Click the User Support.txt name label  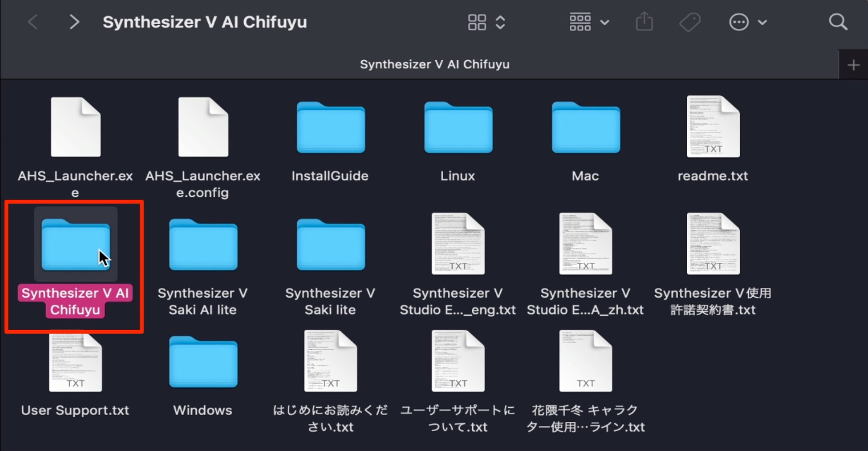coord(75,410)
